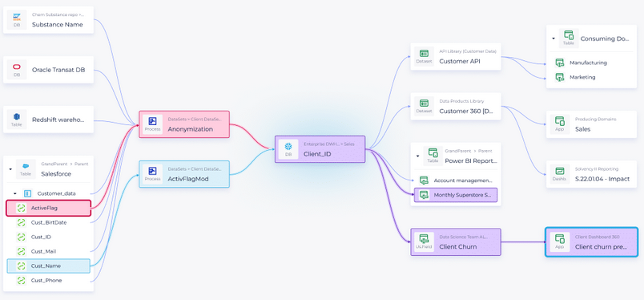This screenshot has height=300, width=644.
Task: Collapse the Consuming Domains table node
Action: [x=553, y=39]
